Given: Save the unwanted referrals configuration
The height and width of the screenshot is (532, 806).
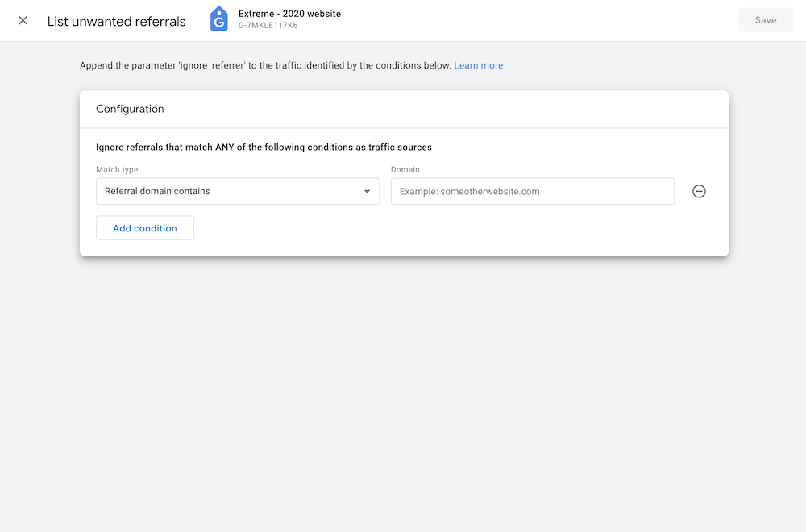Looking at the screenshot, I should pyautogui.click(x=765, y=19).
